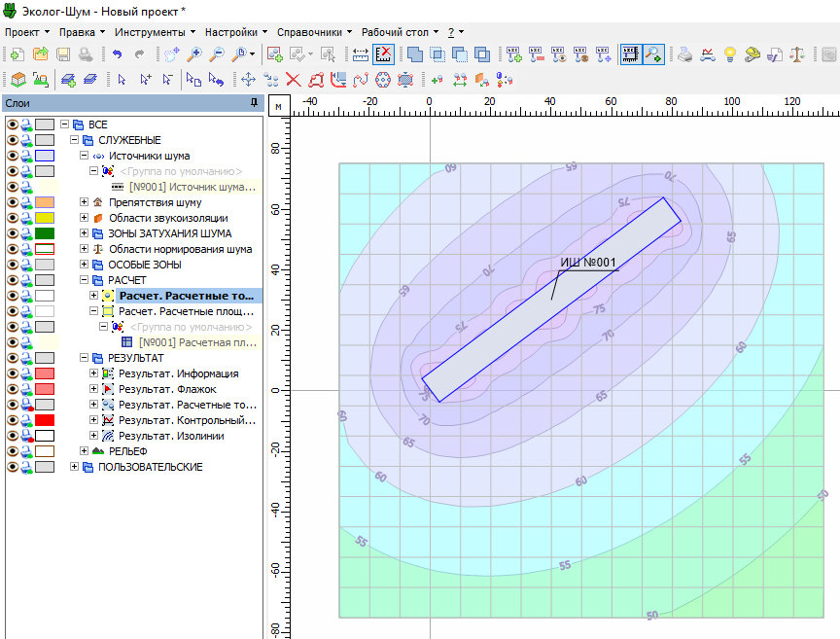
Task: Expand the ЗОНЫ ЗАТУХАНИЯ ШУМА node
Action: [x=85, y=233]
